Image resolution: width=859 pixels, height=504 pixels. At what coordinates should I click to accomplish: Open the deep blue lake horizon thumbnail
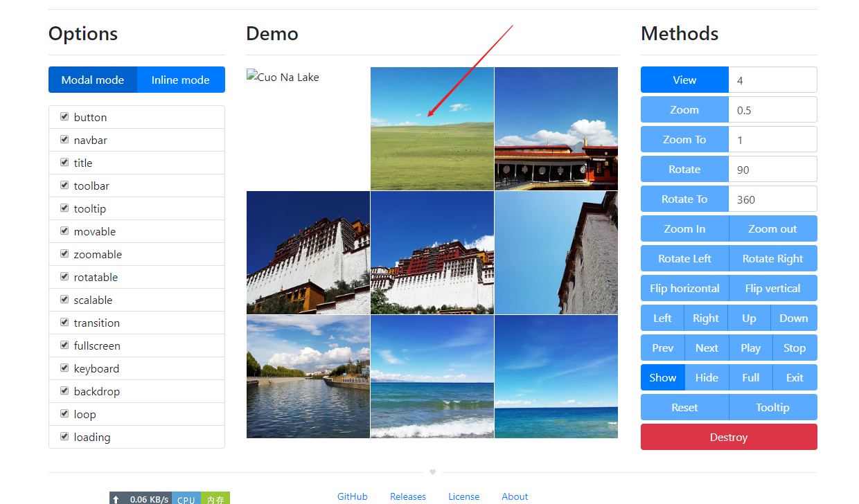pos(556,377)
